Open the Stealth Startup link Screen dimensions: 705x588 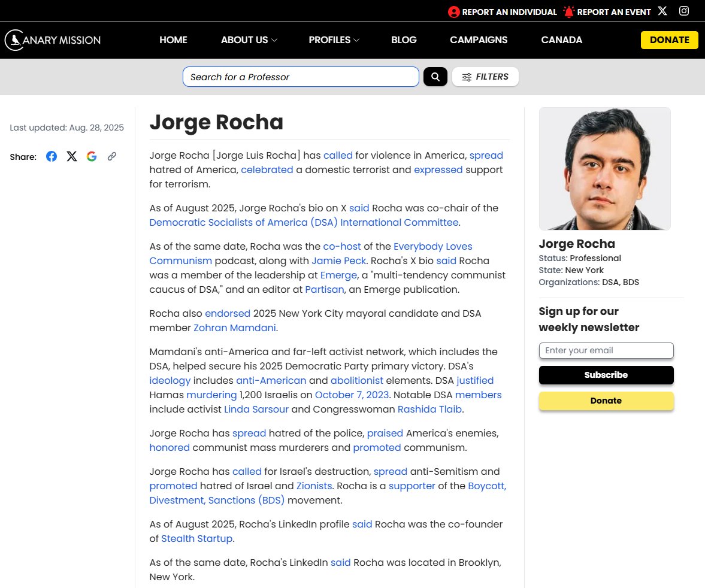point(196,538)
